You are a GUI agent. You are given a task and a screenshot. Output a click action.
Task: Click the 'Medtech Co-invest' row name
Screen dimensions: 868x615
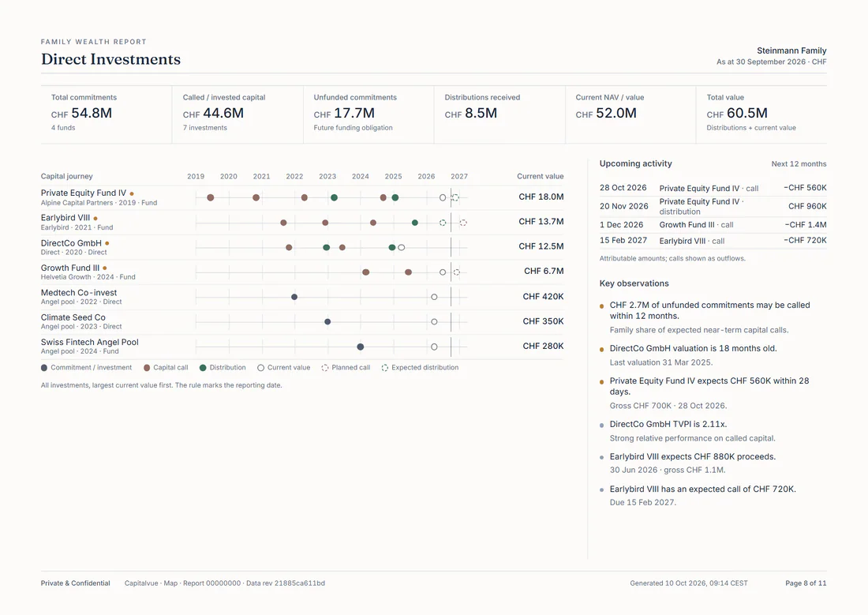coord(79,293)
